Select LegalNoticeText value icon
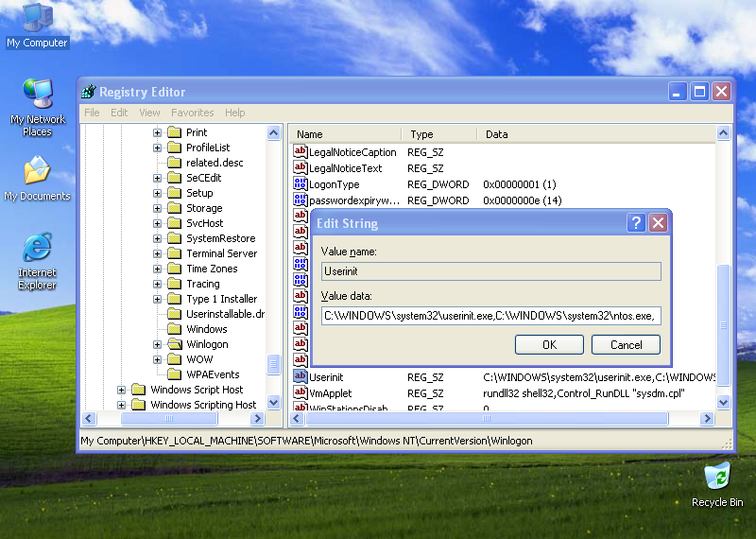Image resolution: width=756 pixels, height=539 pixels. click(300, 168)
